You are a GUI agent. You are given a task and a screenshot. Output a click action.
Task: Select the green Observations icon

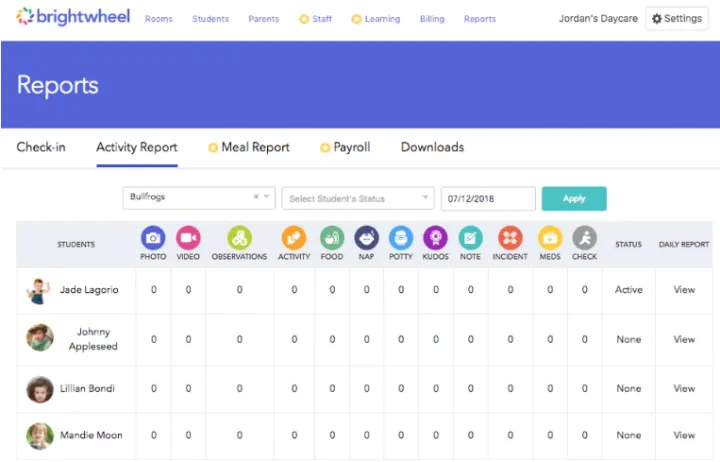click(x=239, y=238)
